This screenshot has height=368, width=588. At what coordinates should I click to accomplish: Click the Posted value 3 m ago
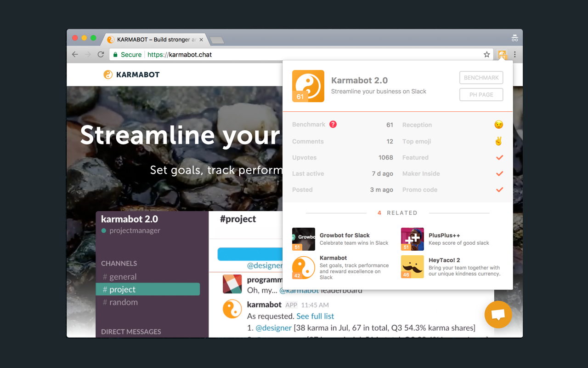click(x=382, y=190)
